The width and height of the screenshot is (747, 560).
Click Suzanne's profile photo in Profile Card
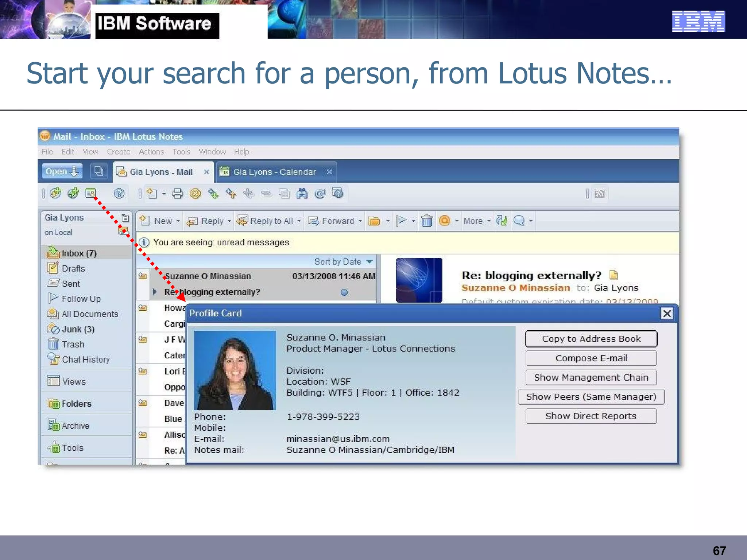point(235,370)
